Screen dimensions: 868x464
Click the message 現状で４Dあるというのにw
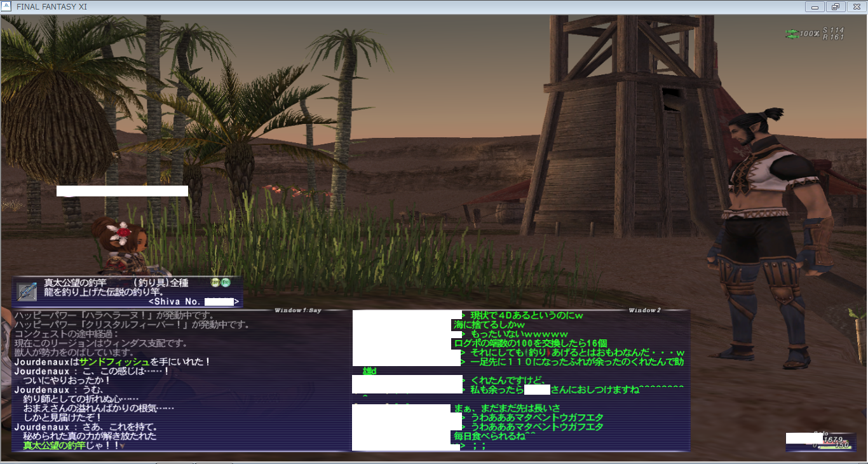click(x=527, y=315)
